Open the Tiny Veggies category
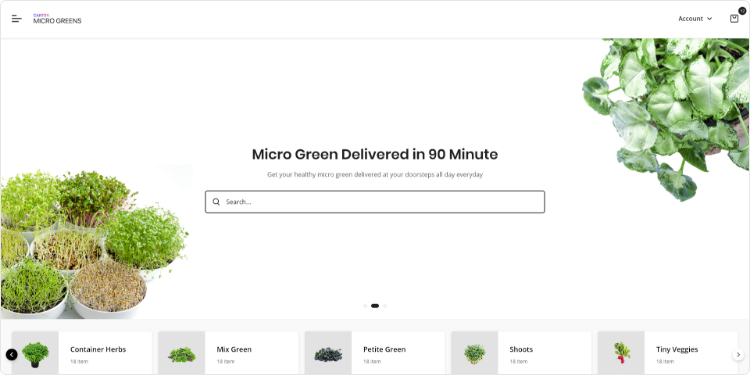 click(667, 354)
